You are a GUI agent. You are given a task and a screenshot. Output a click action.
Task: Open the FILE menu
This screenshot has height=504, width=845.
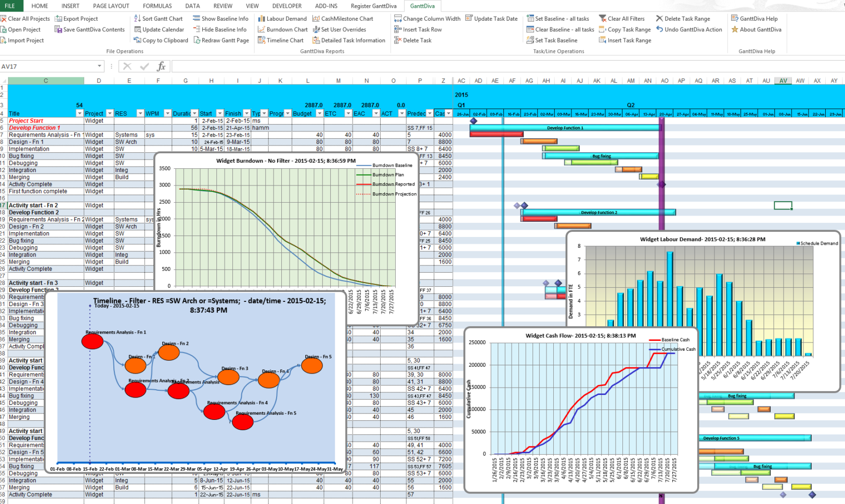click(10, 6)
